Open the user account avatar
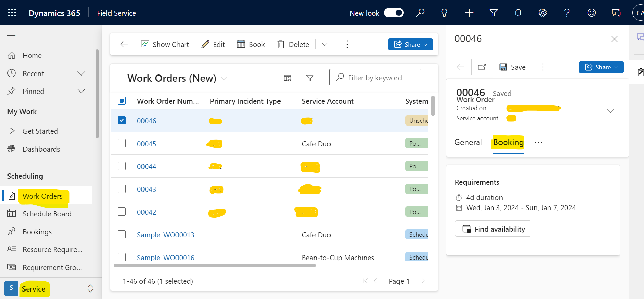This screenshot has height=299, width=644. click(x=638, y=13)
